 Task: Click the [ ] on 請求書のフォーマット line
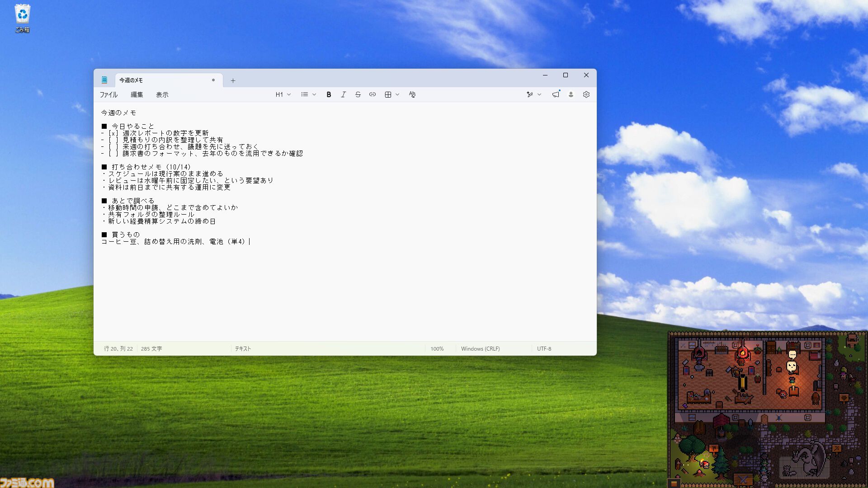(113, 153)
